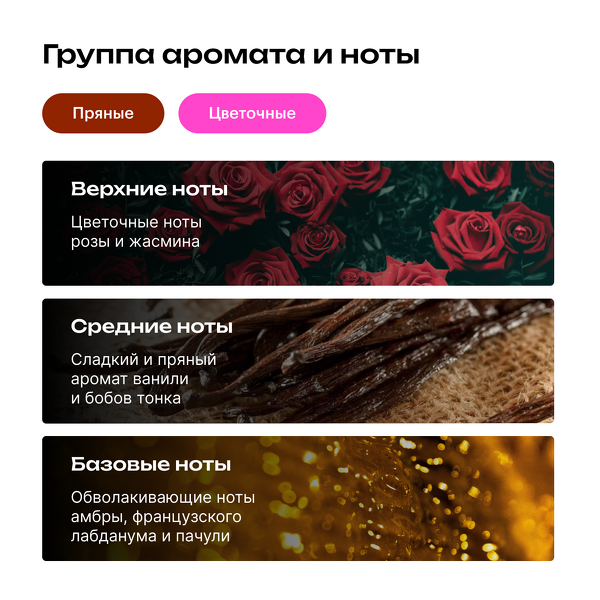Click the Верхние ноты heading
This screenshot has width=600, height=600.
149,189
